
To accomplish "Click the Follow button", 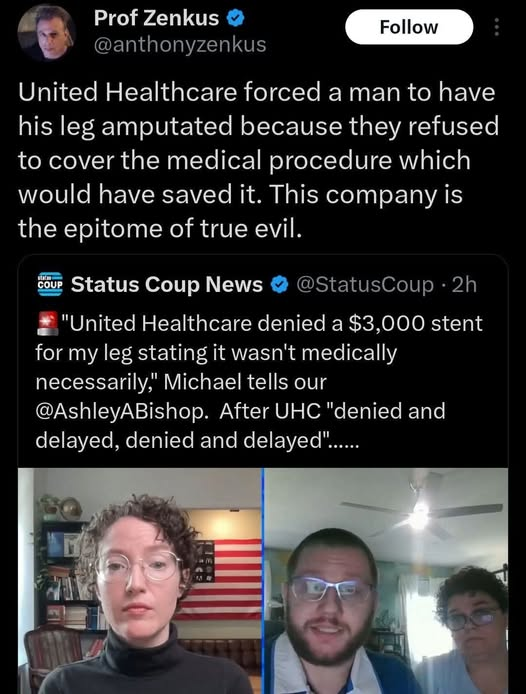I will [409, 27].
